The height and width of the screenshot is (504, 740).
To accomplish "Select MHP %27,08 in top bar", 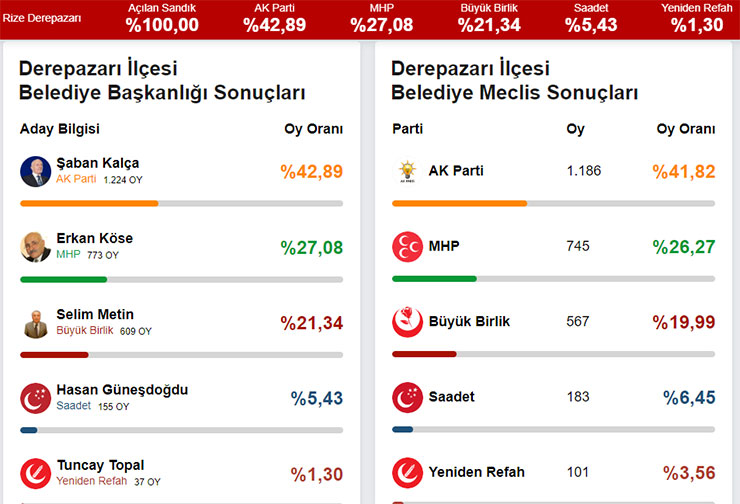I will click(382, 18).
